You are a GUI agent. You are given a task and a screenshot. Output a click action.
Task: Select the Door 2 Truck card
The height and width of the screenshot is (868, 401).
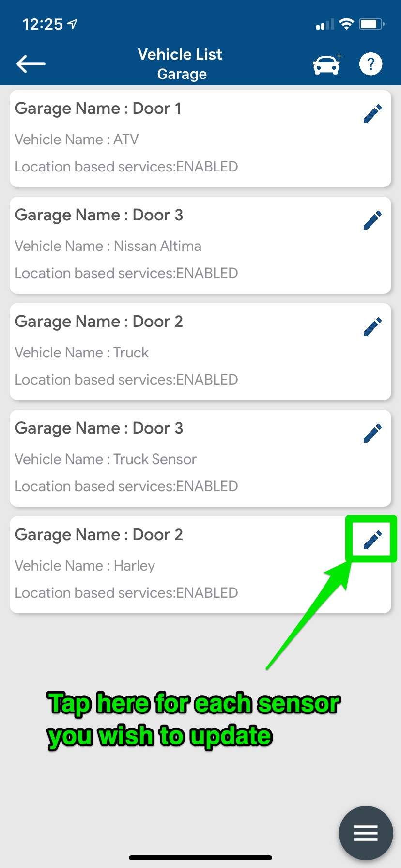click(x=200, y=352)
